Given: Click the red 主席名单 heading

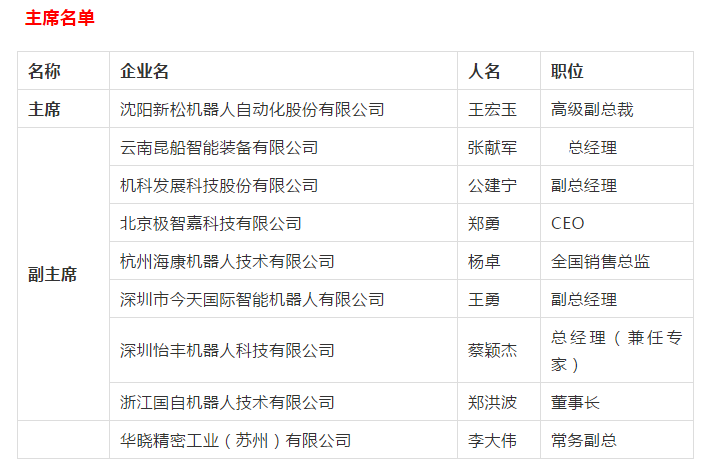Looking at the screenshot, I should pos(59,18).
